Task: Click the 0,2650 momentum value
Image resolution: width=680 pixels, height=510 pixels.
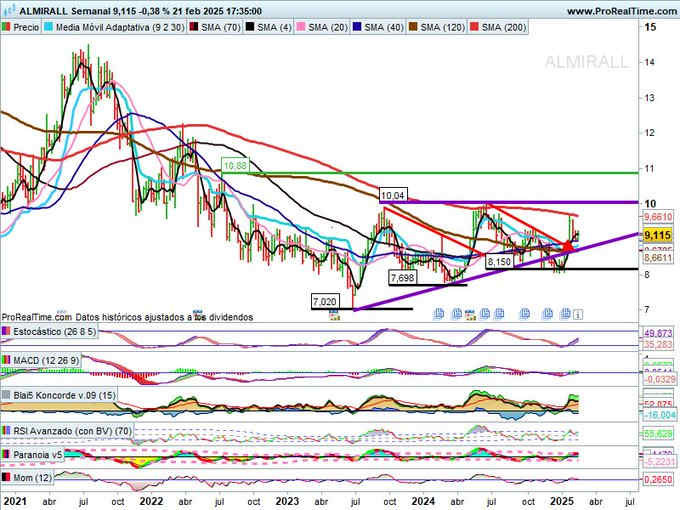Action: tap(658, 480)
